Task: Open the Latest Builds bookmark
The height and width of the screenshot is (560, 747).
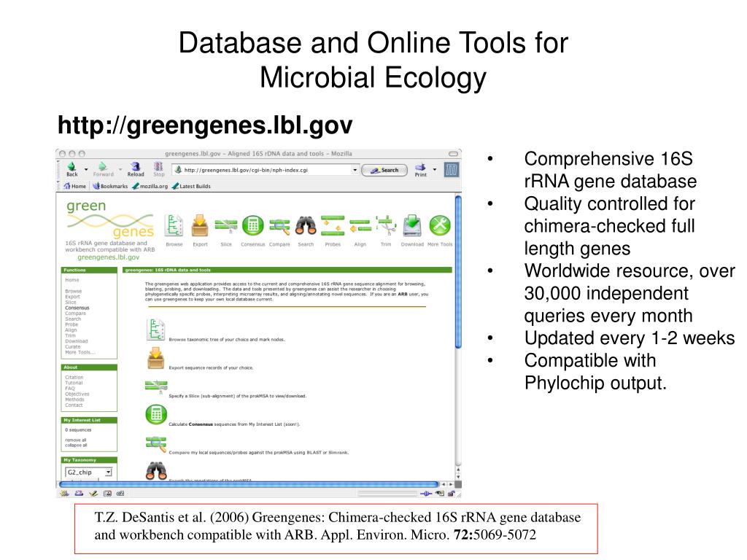Action: [x=191, y=186]
